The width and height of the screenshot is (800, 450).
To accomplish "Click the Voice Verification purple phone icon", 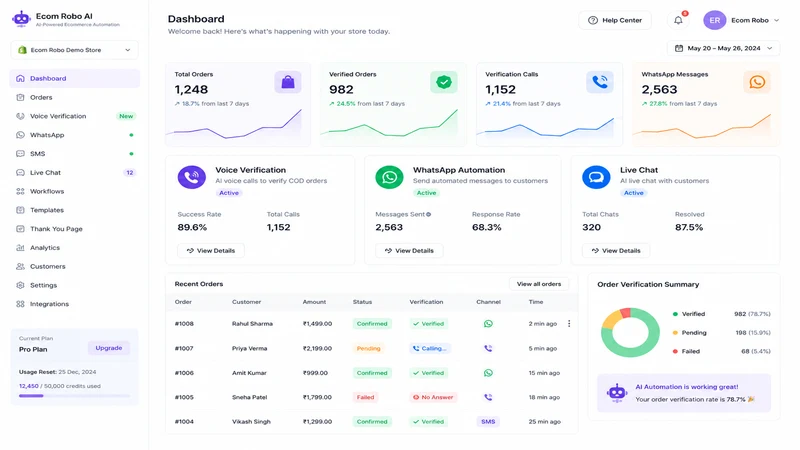I will [192, 177].
